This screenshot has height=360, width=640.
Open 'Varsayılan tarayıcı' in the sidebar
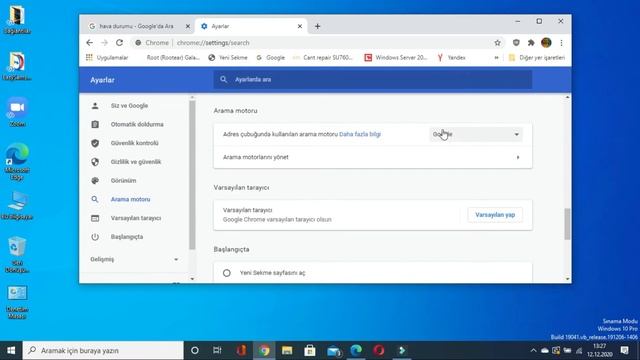[135, 218]
